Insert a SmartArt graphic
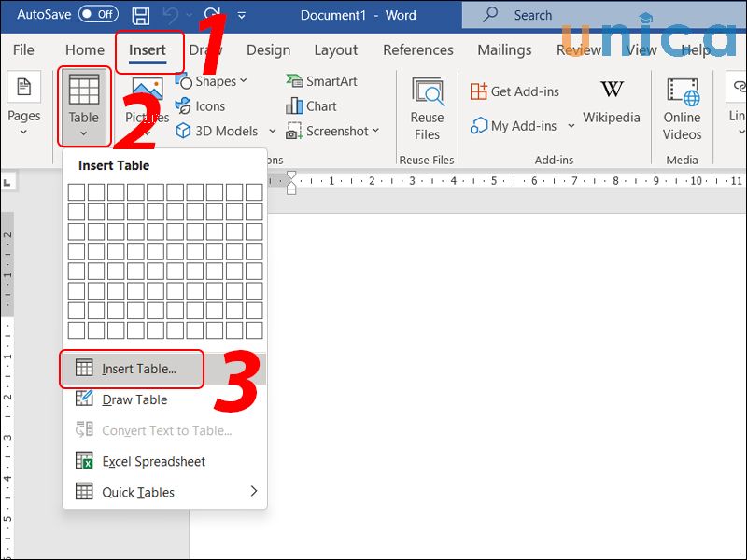The width and height of the screenshot is (747, 560). pos(321,81)
